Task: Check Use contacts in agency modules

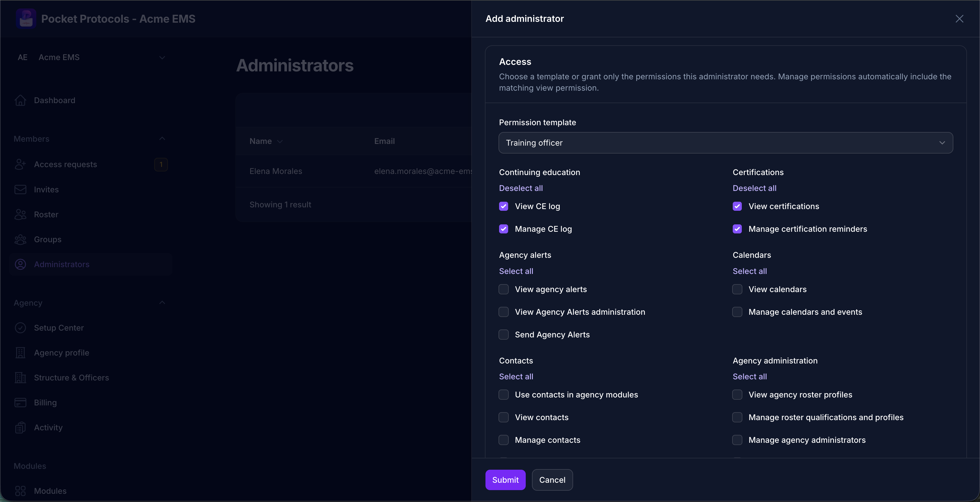Action: click(503, 394)
